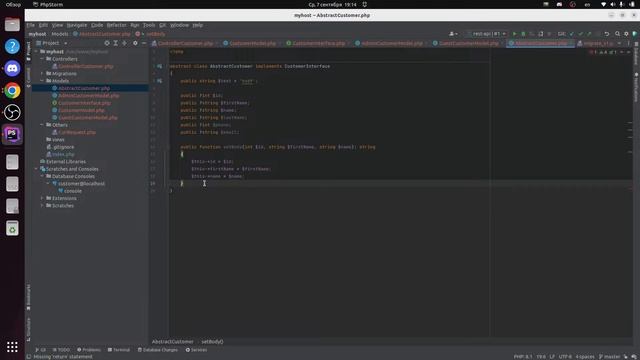Open OBS Studio from the dock
This screenshot has width=640, height=360.
tap(12, 112)
